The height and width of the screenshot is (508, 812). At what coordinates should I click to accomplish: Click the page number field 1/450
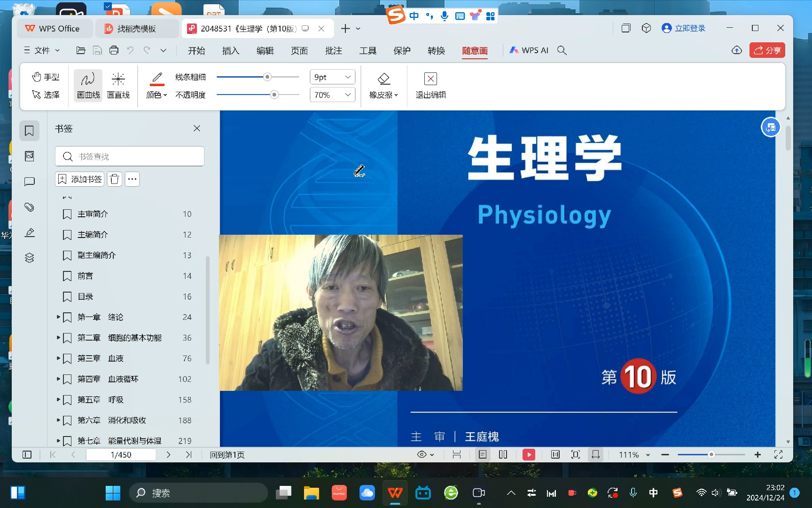point(121,455)
